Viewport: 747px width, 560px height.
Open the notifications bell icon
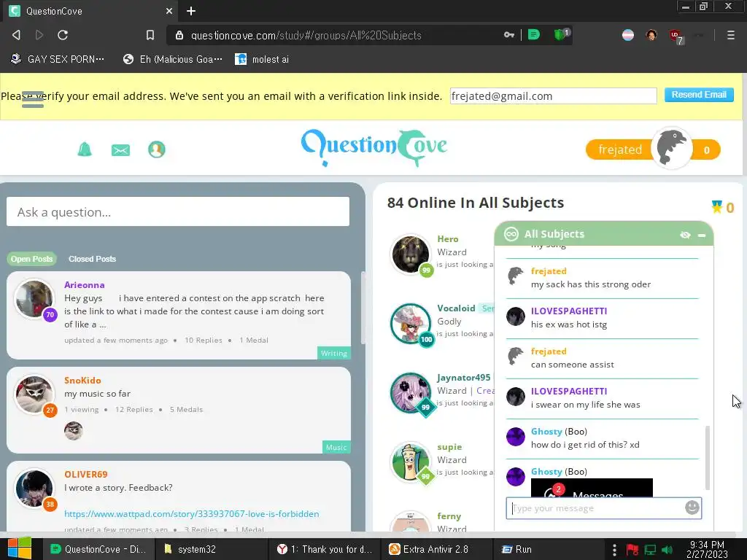(85, 149)
